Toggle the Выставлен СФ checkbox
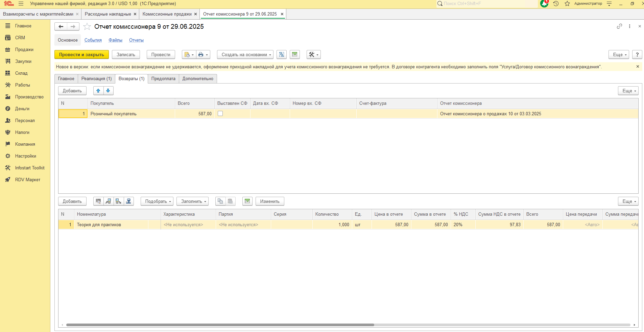644x332 pixels. click(x=220, y=114)
